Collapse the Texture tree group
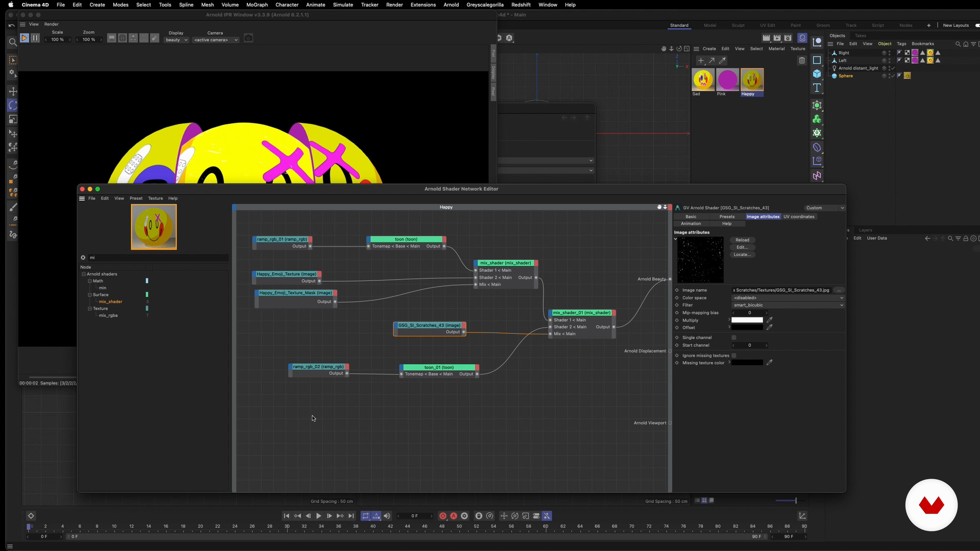This screenshot has height=551, width=980. [90, 309]
